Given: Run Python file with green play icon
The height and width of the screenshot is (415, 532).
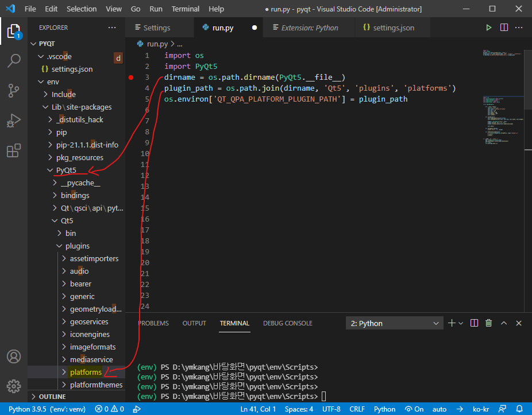Looking at the screenshot, I should click(x=488, y=28).
